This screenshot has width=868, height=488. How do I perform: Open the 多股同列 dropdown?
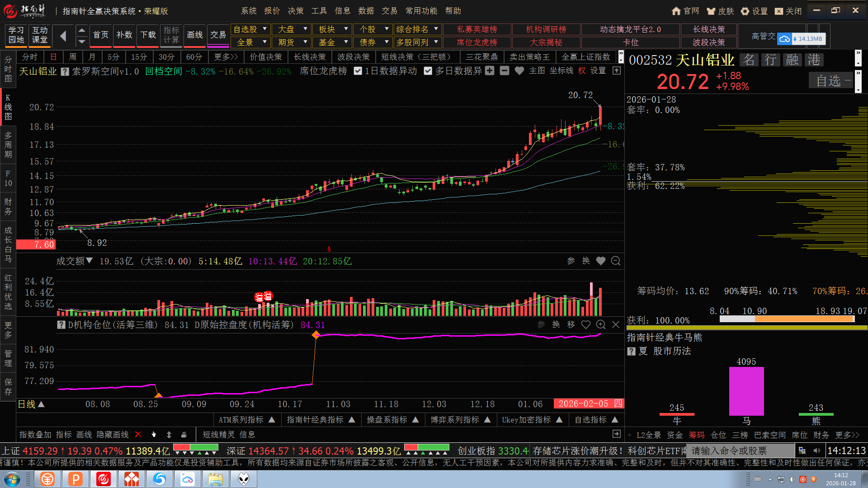click(x=417, y=42)
